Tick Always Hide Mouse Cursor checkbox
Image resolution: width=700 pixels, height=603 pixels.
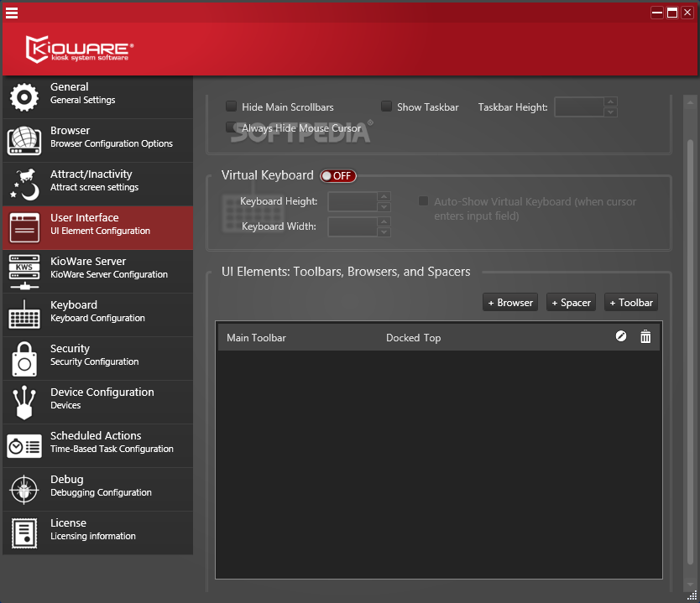[x=231, y=127]
